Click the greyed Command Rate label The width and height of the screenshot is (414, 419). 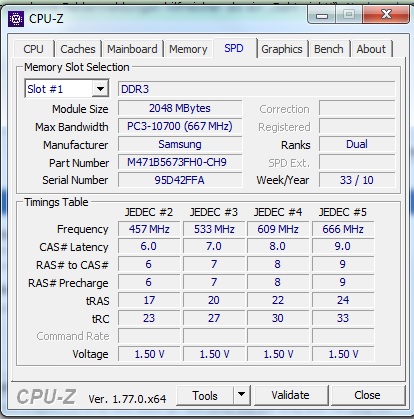pos(73,336)
